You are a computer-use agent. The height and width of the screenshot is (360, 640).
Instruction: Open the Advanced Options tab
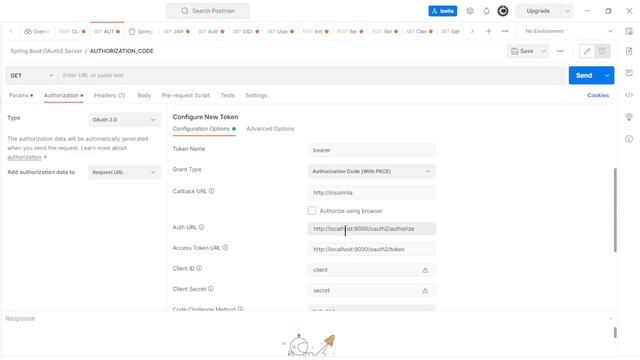270,129
